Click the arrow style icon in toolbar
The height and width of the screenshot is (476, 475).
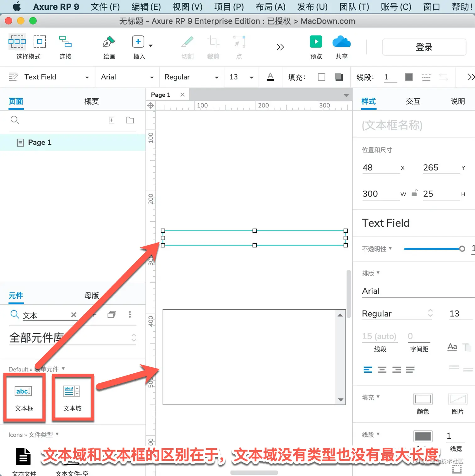443,77
